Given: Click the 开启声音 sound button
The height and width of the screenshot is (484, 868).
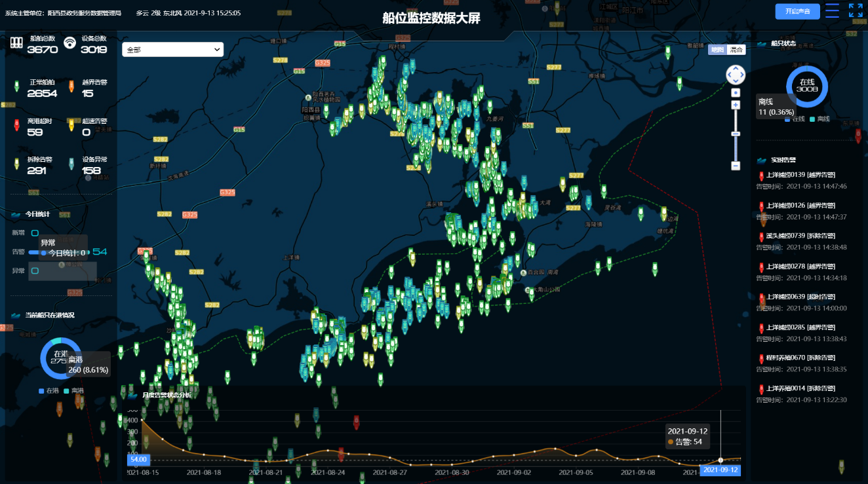Looking at the screenshot, I should [x=797, y=11].
